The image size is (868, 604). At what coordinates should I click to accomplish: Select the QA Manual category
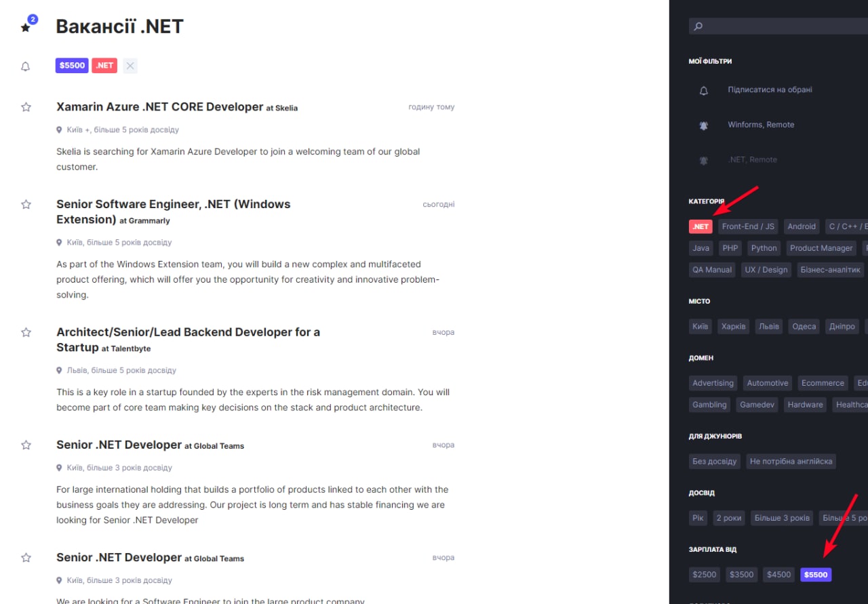712,270
